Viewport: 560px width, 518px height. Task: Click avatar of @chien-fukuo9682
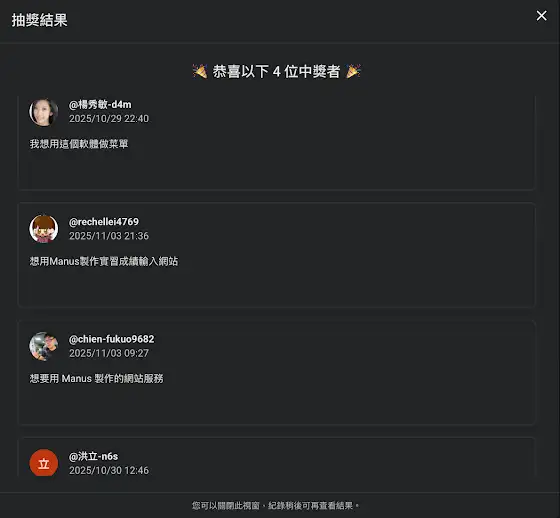(44, 346)
